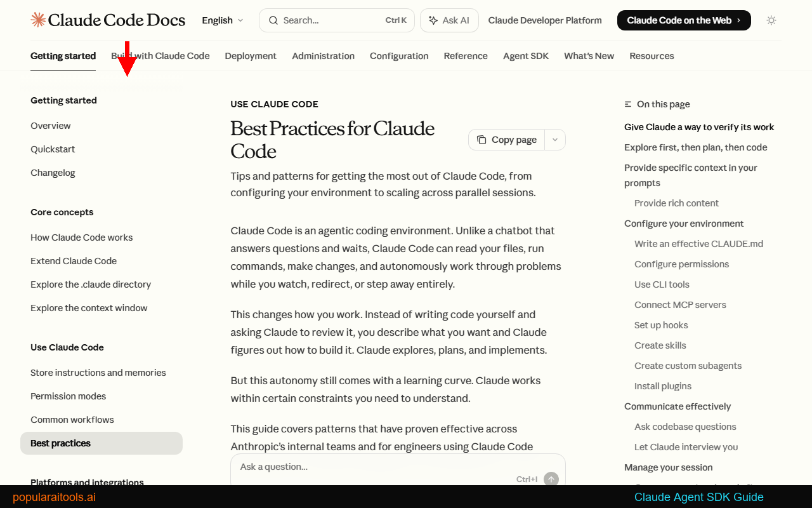This screenshot has height=508, width=812.
Task: Toggle light/dark theme with the sun icon
Action: pyautogui.click(x=771, y=20)
